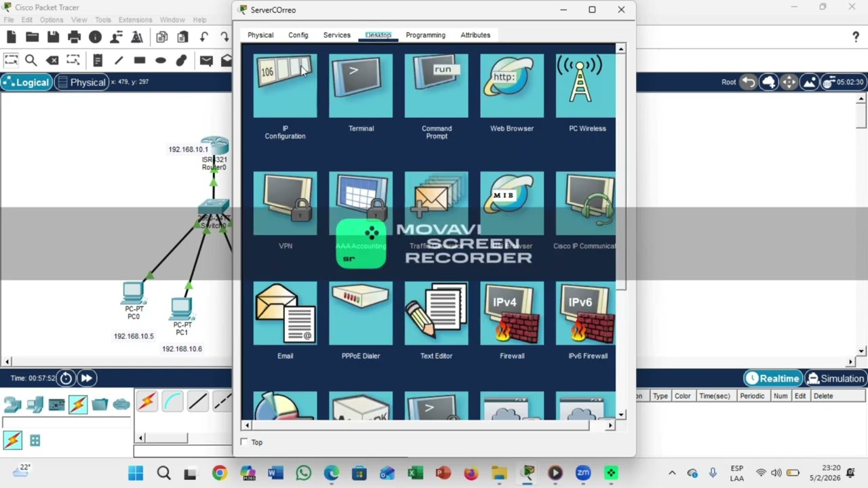Select the Inspect magnifier tool
The height and width of the screenshot is (488, 868).
[31, 60]
